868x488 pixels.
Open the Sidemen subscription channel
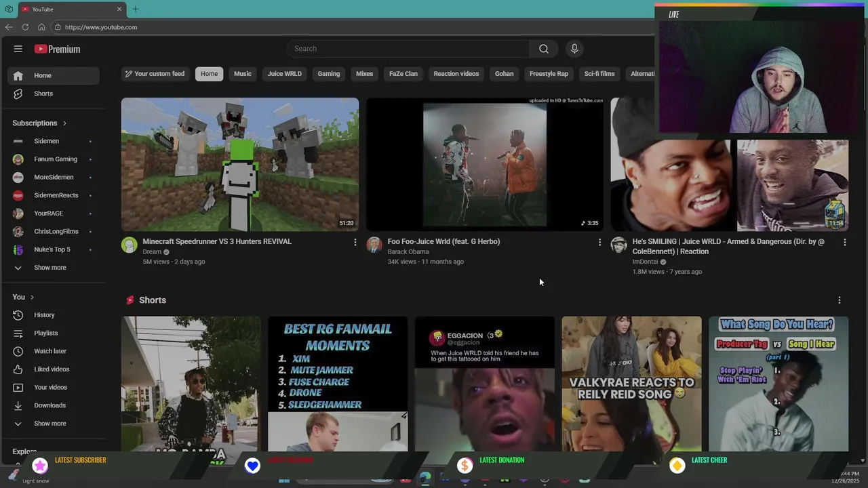pos(54,141)
